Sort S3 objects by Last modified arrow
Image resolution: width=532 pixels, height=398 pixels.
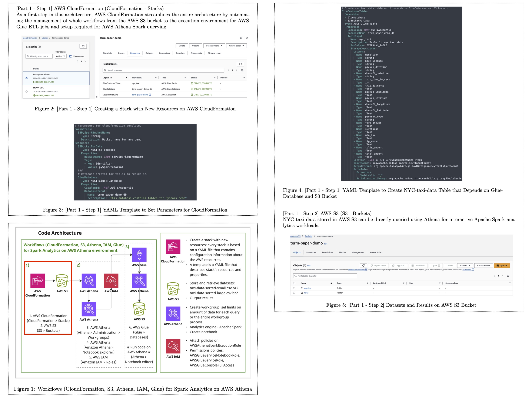click(403, 283)
